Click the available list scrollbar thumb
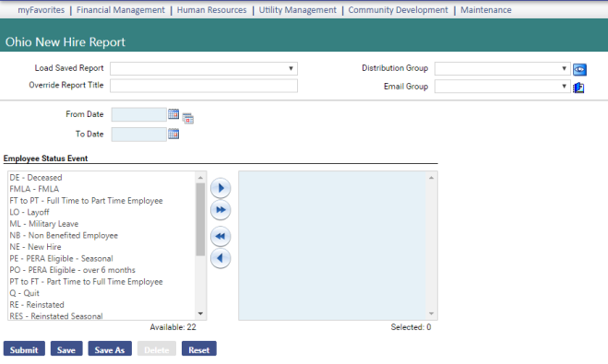Screen dimensions: 608x364 pos(200,219)
